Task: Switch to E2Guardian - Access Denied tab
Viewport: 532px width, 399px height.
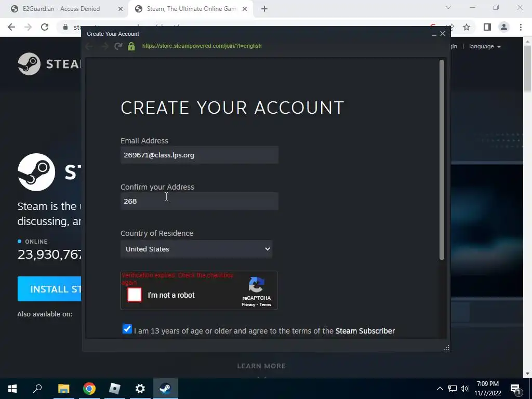Action: 61,9
